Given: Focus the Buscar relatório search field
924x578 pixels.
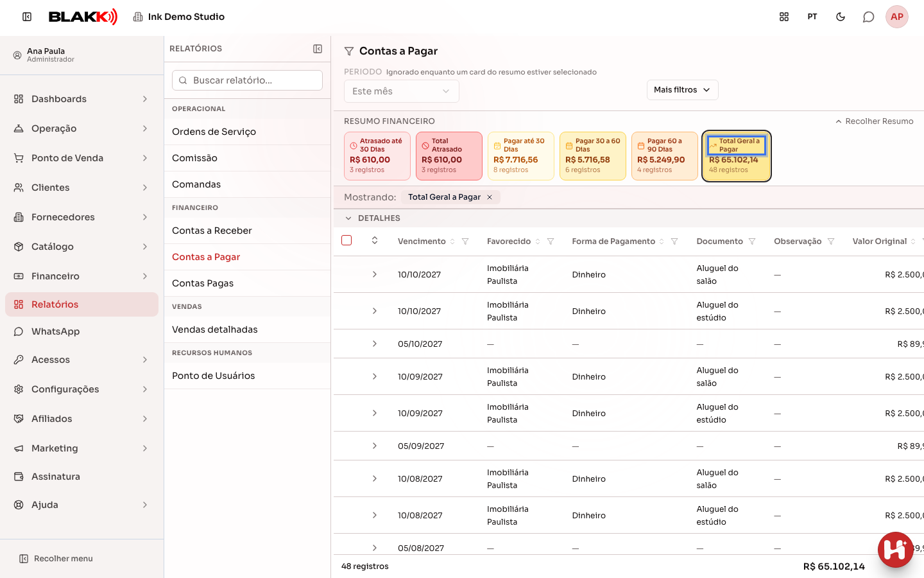Looking at the screenshot, I should [247, 80].
